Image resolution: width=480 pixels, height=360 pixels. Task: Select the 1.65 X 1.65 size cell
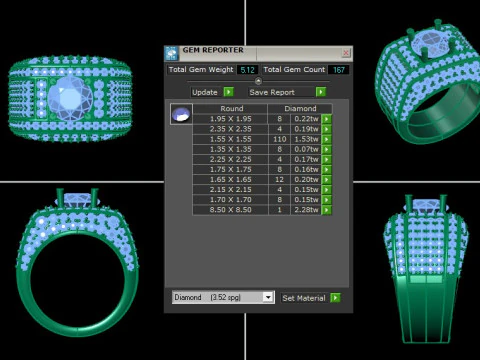point(230,180)
